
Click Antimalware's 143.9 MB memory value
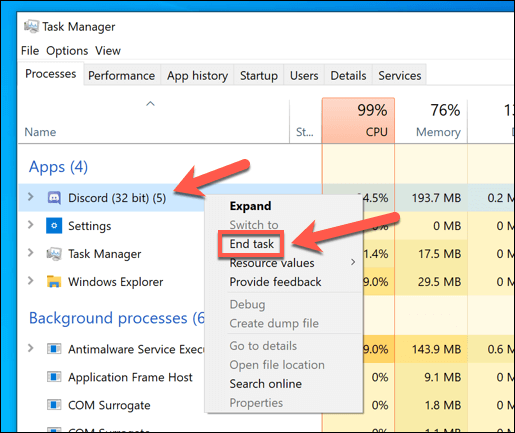pyautogui.click(x=436, y=349)
